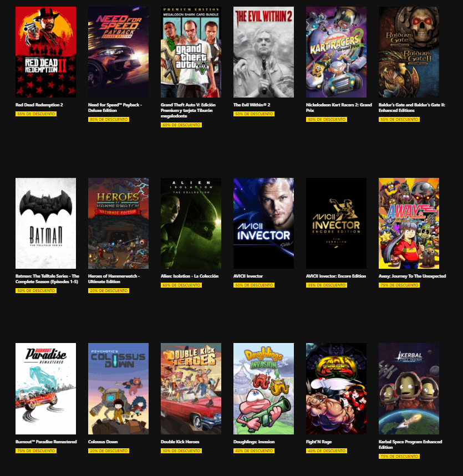Viewport: 463px width, 476px height.
Task: Select the Fight'N Rage cover thumbnail
Action: pyautogui.click(x=336, y=388)
